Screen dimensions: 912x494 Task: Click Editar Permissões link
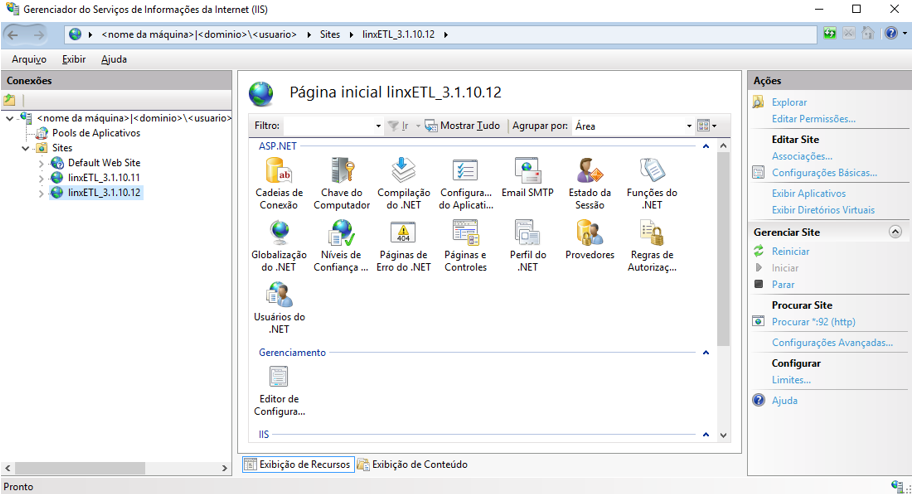[x=813, y=119]
